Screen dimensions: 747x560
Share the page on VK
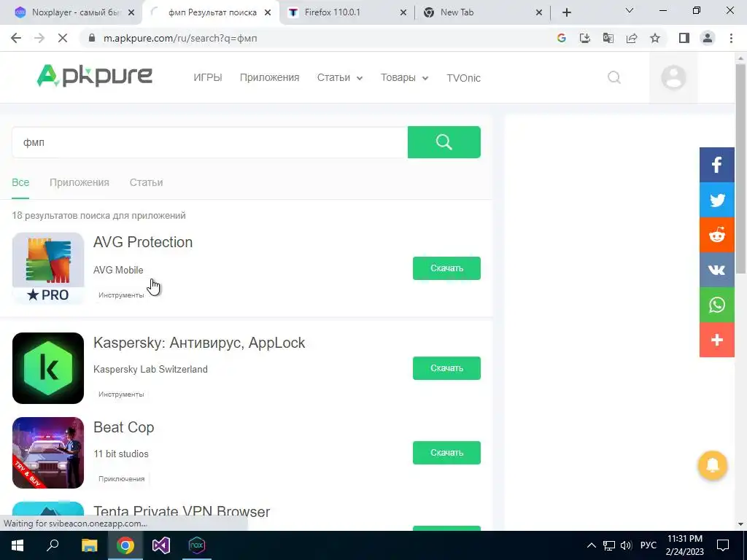716,270
